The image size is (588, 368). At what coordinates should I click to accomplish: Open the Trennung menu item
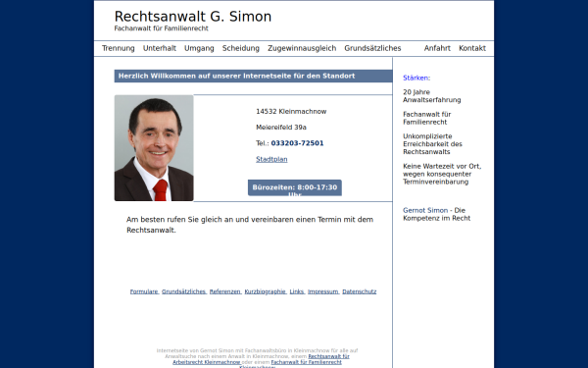click(x=119, y=48)
